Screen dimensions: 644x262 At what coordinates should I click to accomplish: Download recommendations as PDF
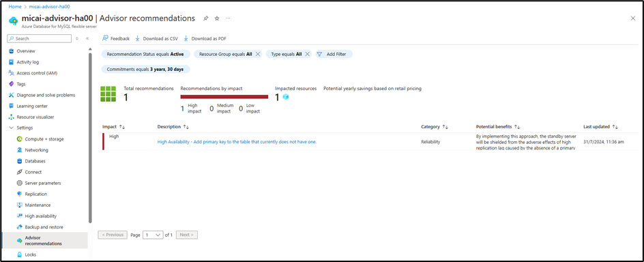[x=205, y=39]
